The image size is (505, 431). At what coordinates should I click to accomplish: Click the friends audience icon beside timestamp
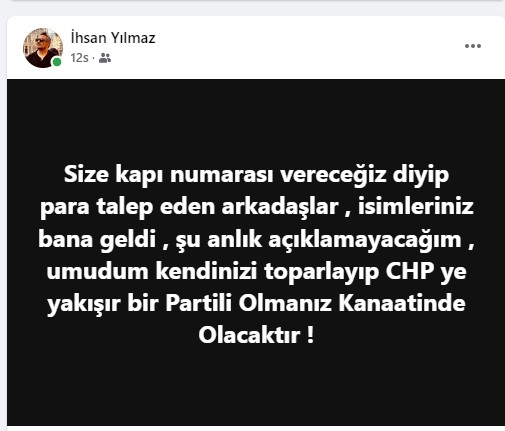click(105, 58)
